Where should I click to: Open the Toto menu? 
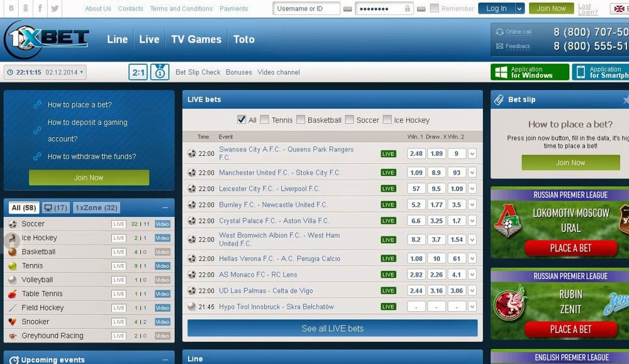[244, 39]
